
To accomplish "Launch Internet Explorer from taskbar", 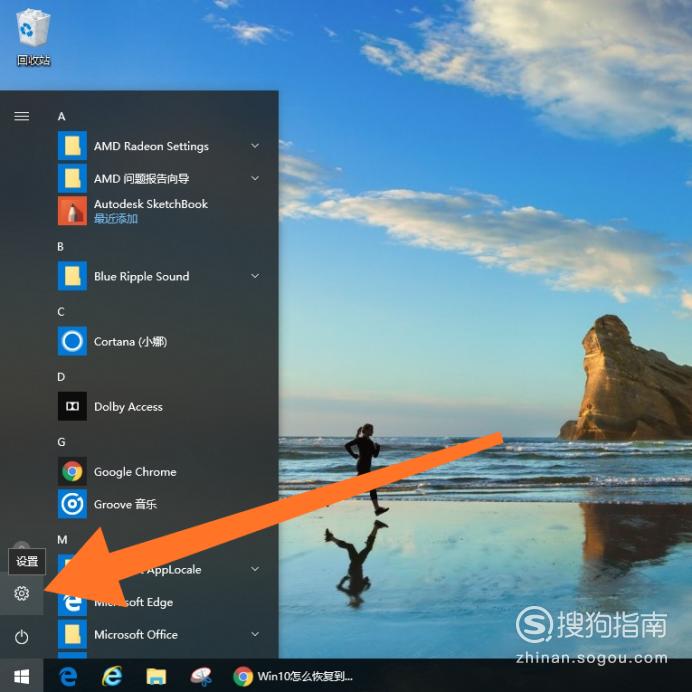I will (x=112, y=676).
